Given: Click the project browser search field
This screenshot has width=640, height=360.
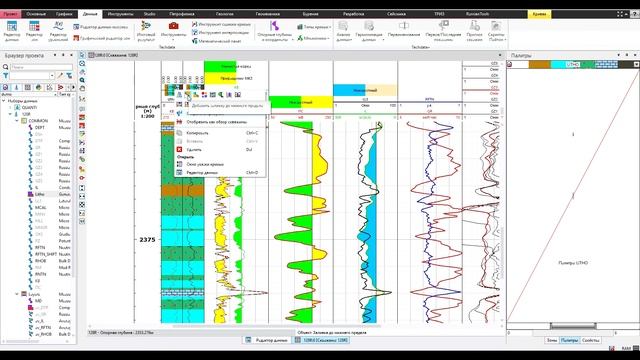Looking at the screenshot, I should (x=41, y=67).
